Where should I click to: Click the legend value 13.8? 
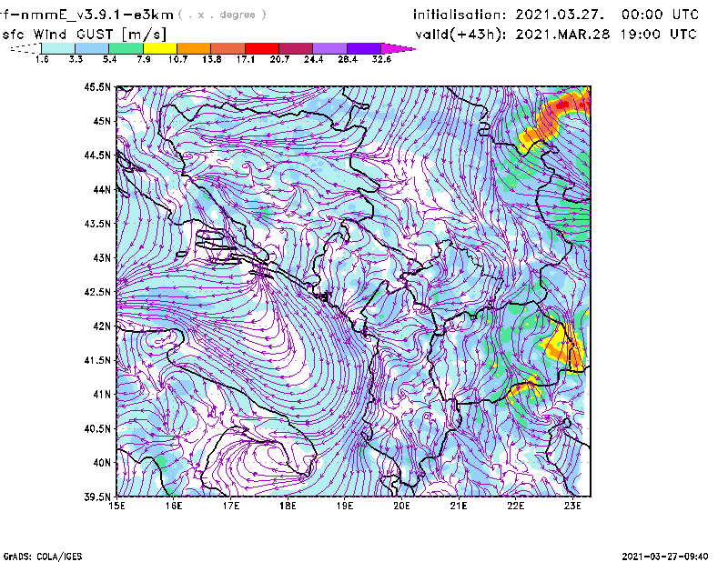(212, 59)
